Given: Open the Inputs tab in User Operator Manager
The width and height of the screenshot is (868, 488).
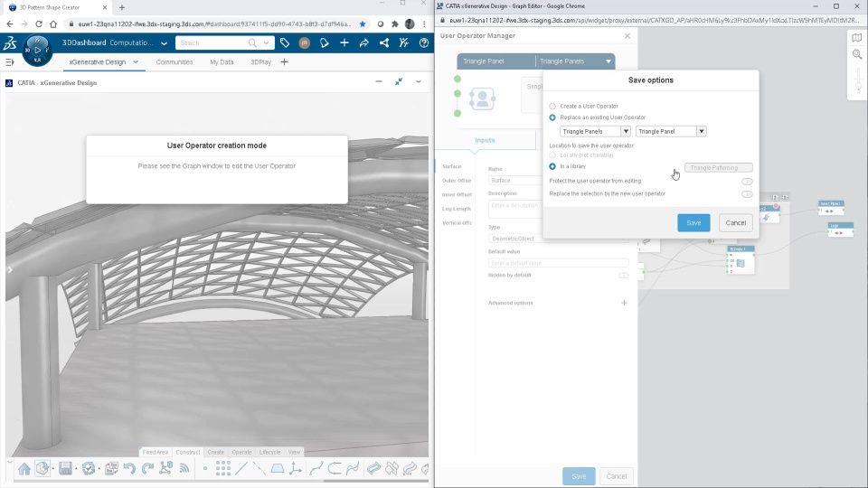Looking at the screenshot, I should (485, 141).
